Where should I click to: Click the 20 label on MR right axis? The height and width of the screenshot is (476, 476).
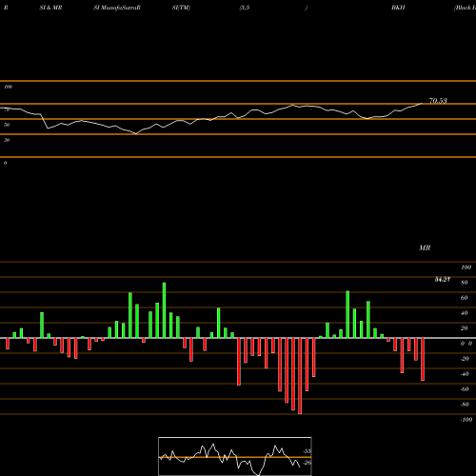point(465,328)
